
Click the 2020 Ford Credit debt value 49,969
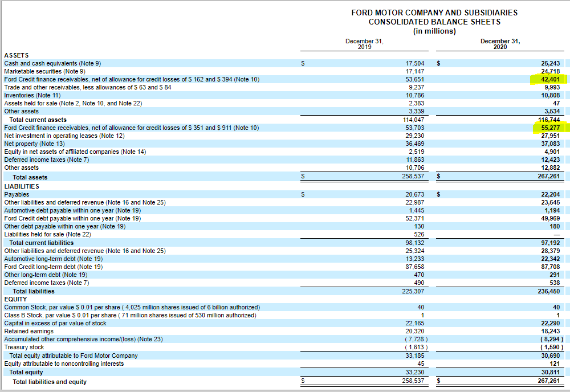click(x=551, y=218)
